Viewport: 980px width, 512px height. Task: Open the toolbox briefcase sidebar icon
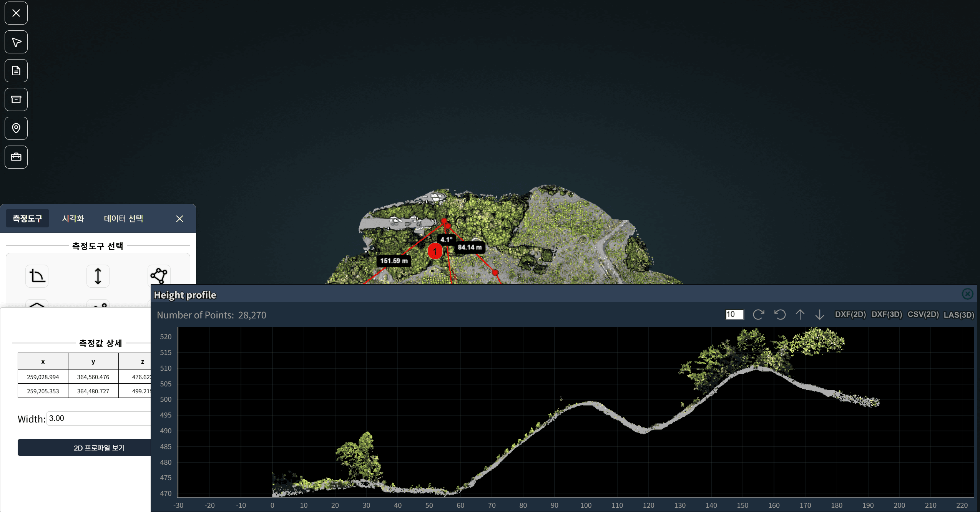tap(16, 157)
